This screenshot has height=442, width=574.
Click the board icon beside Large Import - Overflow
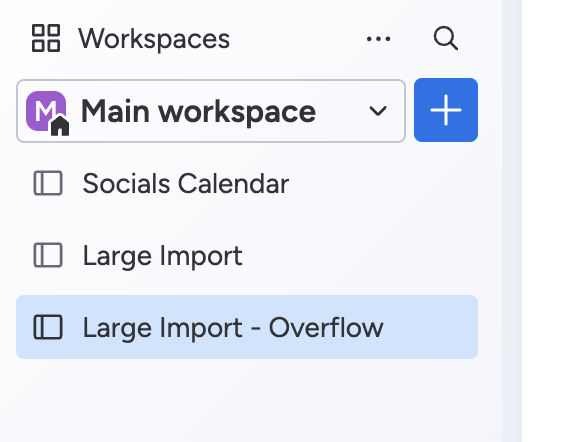click(48, 327)
